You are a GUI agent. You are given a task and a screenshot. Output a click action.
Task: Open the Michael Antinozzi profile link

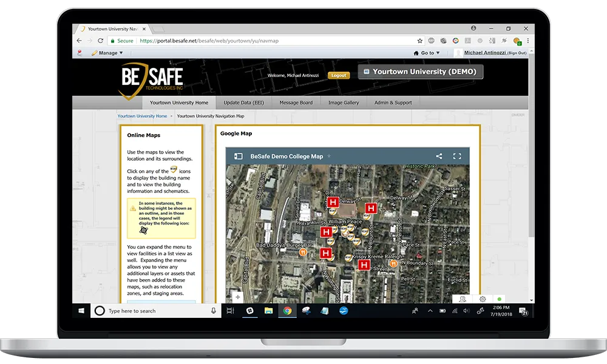point(484,53)
